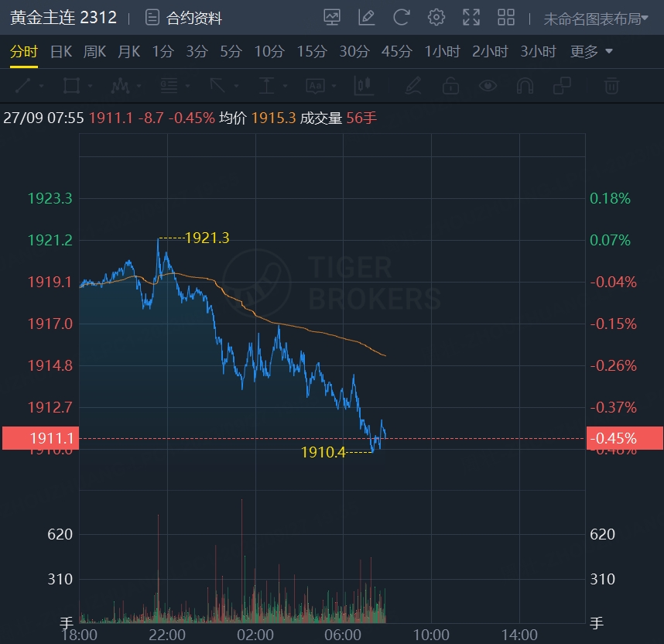Select the rectangle shape tool

pos(71,86)
